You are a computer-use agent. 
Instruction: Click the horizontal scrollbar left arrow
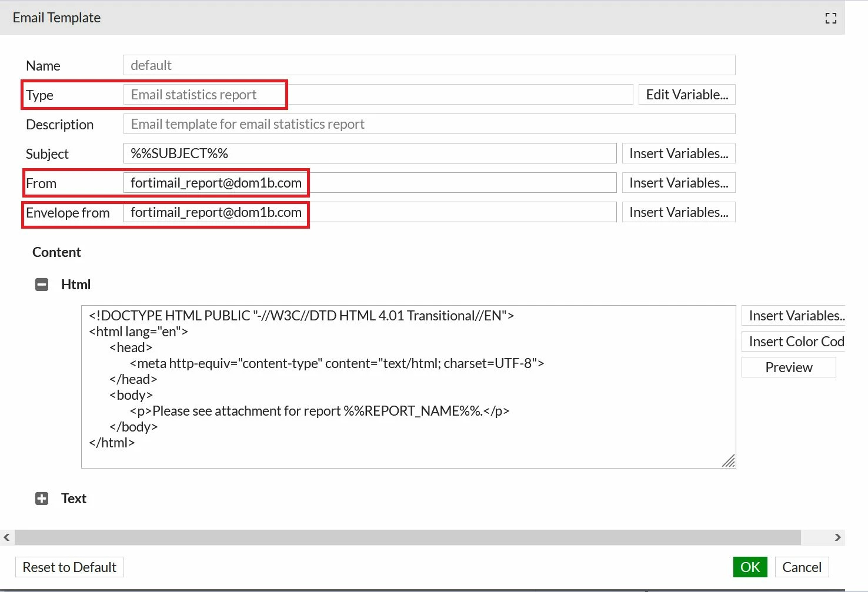pyautogui.click(x=6, y=537)
